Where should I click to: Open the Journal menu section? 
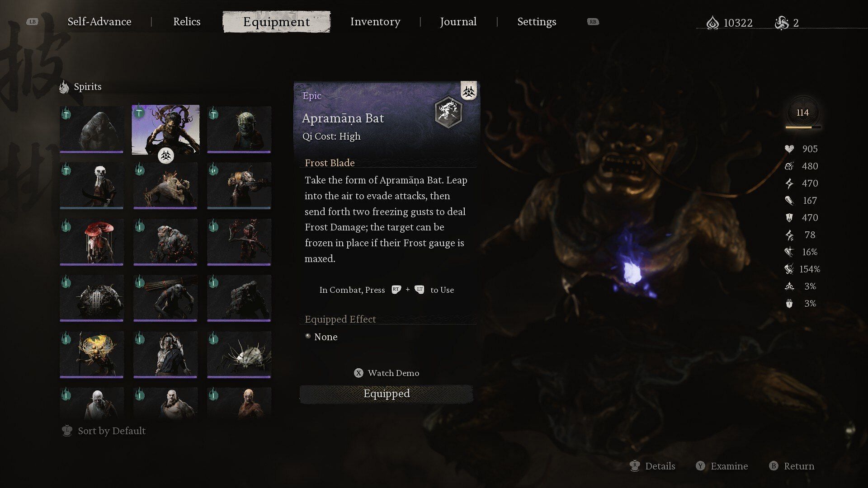click(458, 21)
